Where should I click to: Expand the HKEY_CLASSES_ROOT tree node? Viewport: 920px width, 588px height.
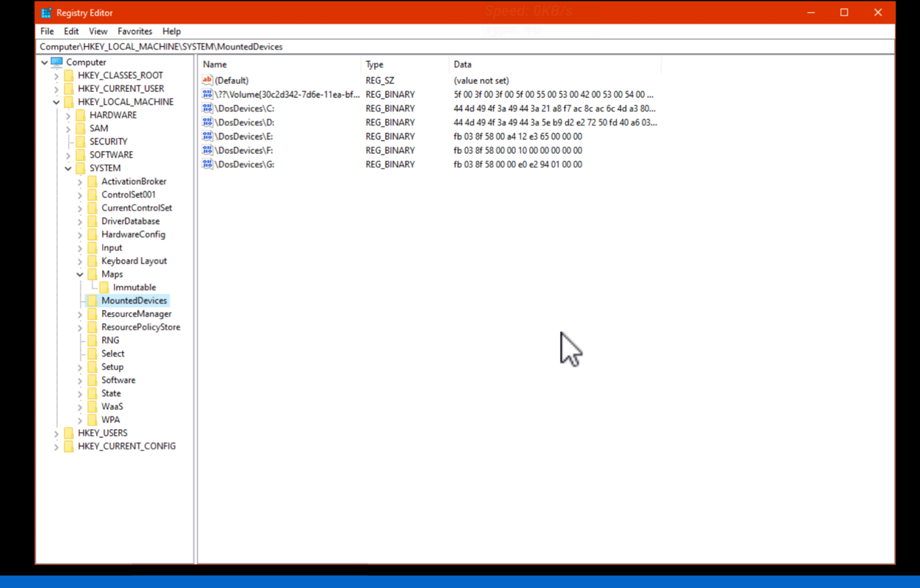56,75
